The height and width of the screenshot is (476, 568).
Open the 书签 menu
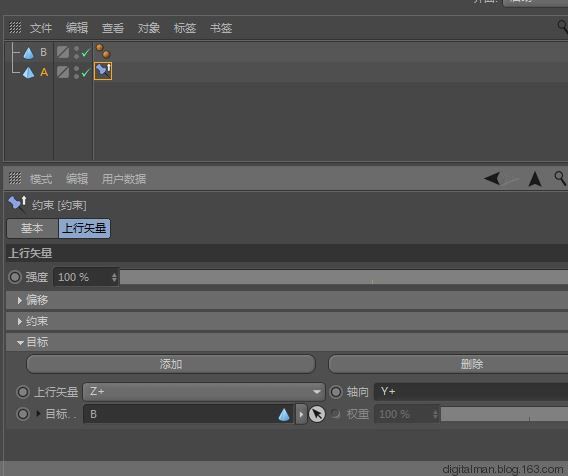point(221,28)
